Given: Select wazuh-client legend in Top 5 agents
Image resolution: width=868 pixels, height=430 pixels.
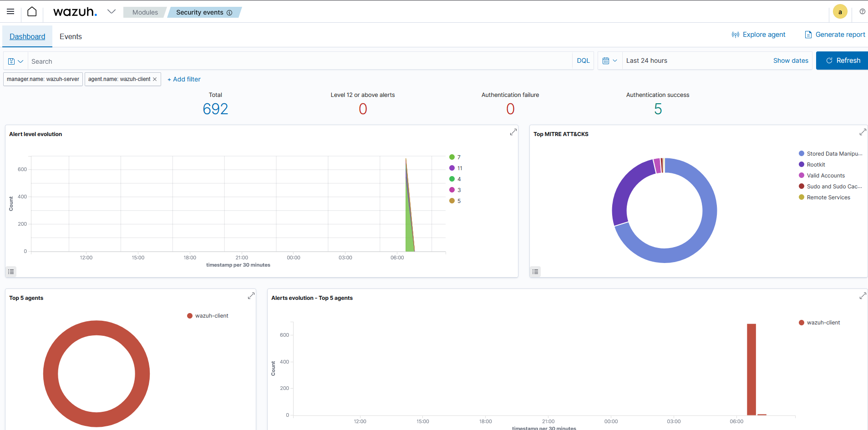Looking at the screenshot, I should [x=208, y=316].
